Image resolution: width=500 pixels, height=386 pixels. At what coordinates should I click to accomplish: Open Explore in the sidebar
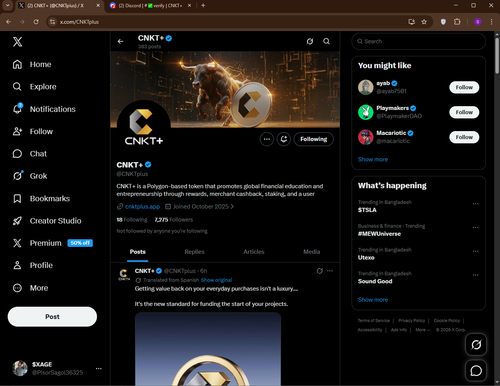[35, 87]
